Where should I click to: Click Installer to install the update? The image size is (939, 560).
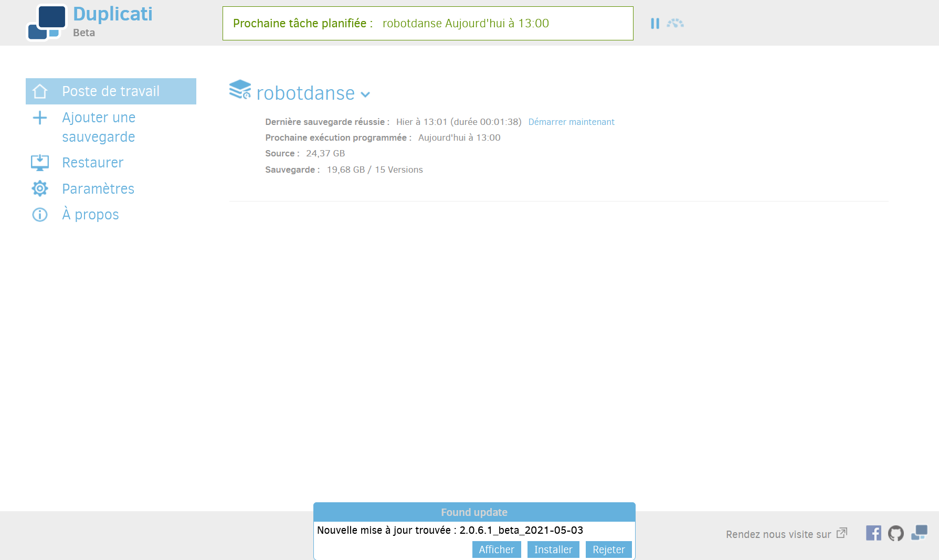553,550
